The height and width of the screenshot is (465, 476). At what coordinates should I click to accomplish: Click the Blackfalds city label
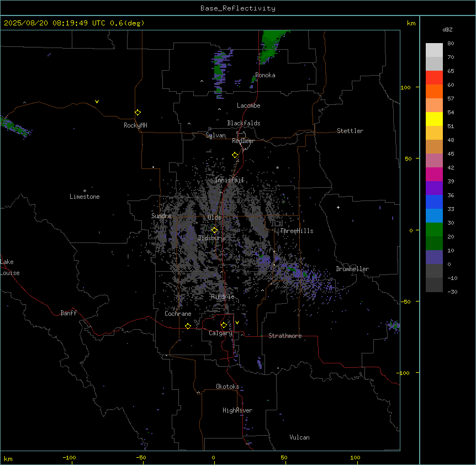(244, 123)
